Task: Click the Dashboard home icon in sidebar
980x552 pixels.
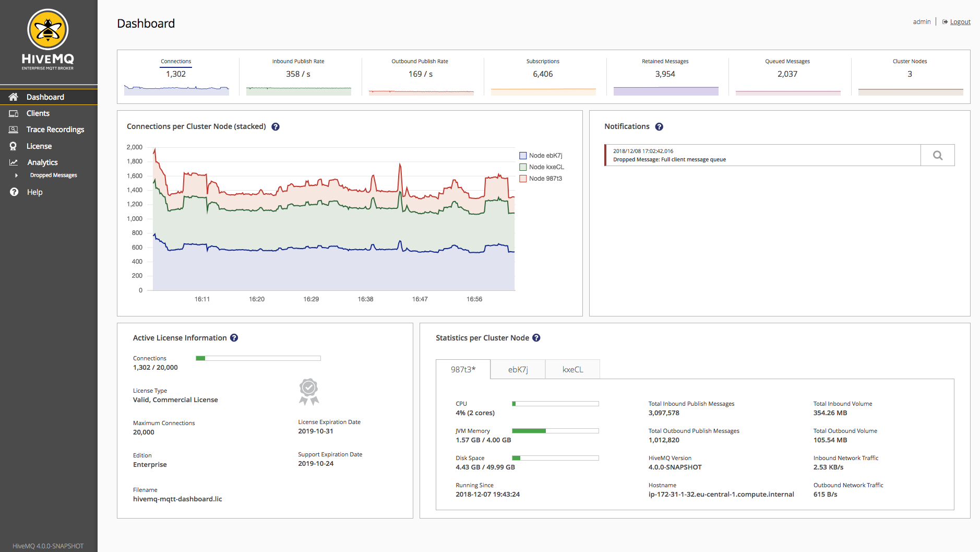Action: [x=14, y=97]
